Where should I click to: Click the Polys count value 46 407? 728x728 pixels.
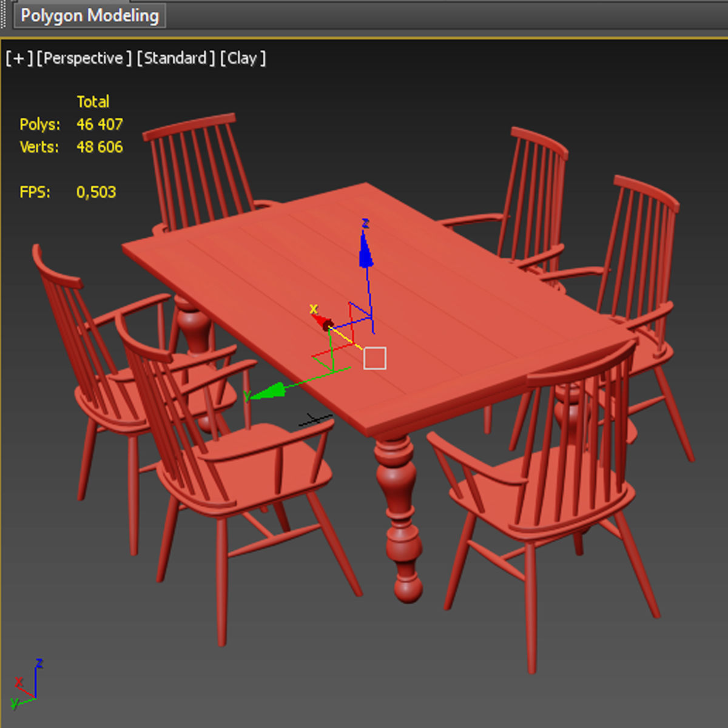click(x=99, y=124)
